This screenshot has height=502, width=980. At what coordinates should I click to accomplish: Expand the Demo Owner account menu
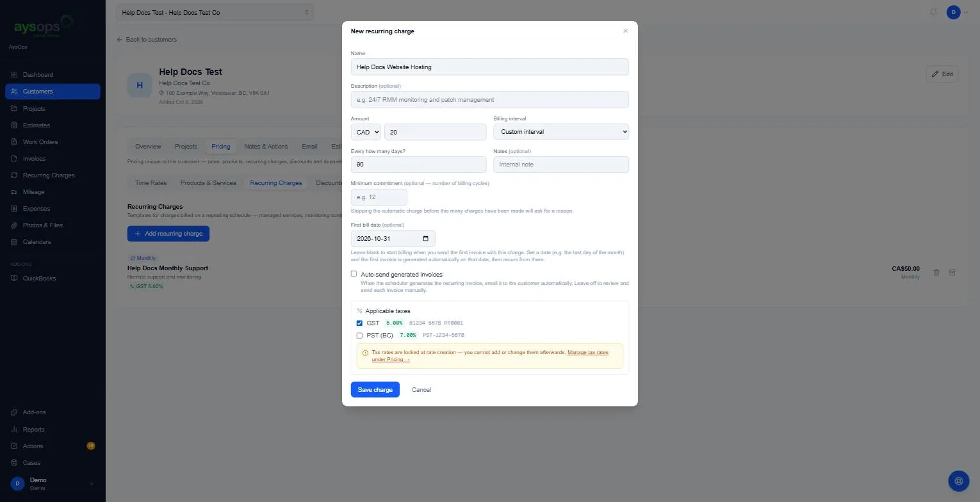tap(53, 483)
